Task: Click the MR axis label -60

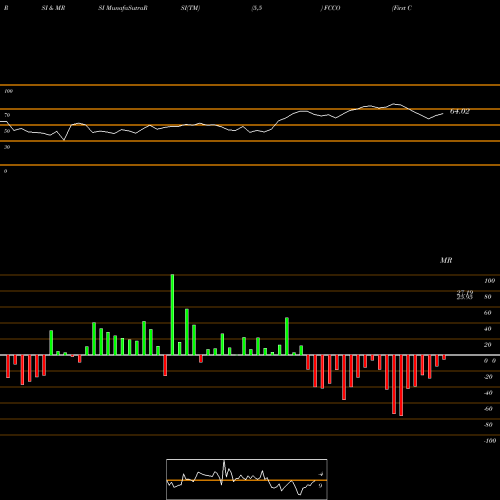Action: tap(488, 409)
